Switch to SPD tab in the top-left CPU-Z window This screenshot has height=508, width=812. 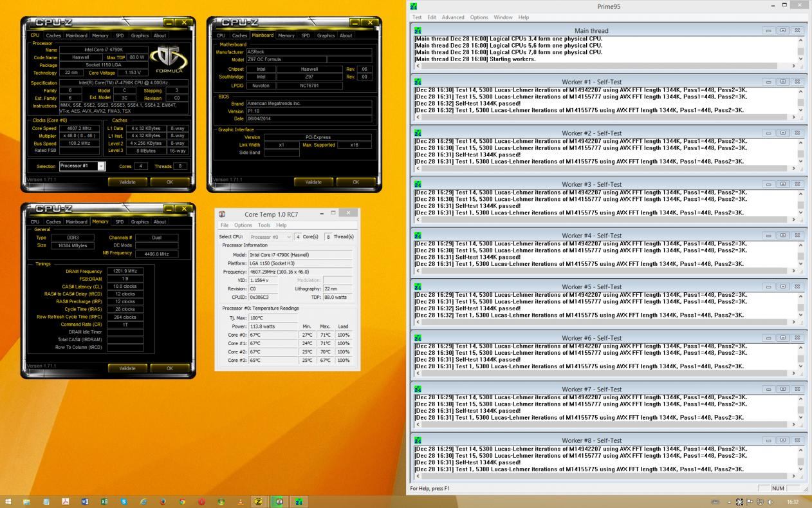pyautogui.click(x=120, y=36)
